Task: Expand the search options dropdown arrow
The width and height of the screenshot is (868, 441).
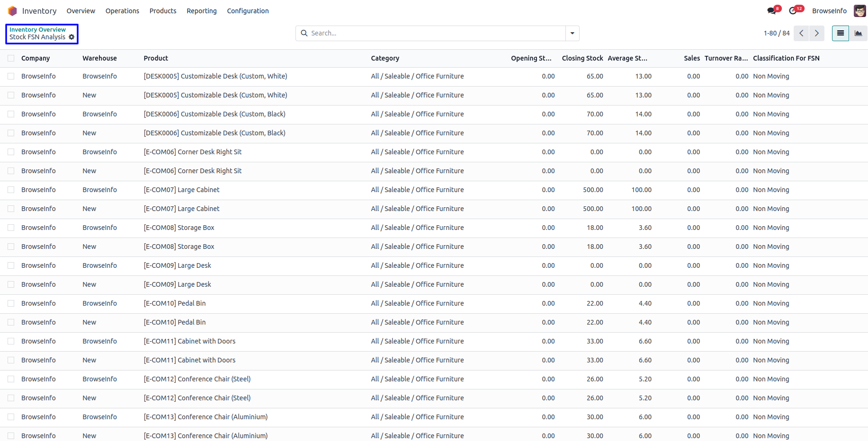Action: pyautogui.click(x=572, y=33)
